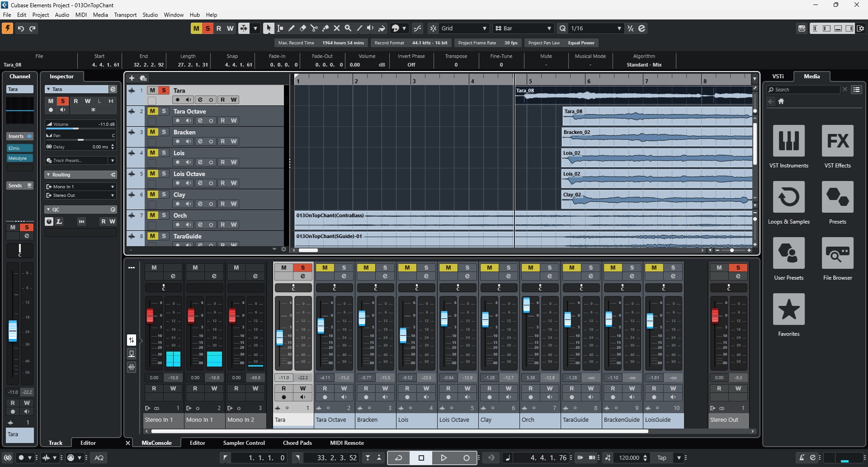Switch to the Sampler Control tab
868x467 pixels.
[244, 443]
